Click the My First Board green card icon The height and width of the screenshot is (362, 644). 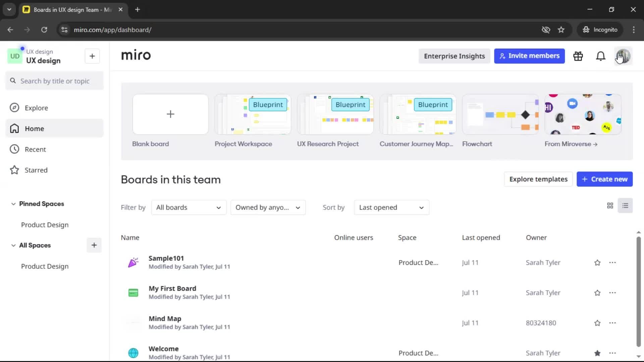tap(133, 293)
